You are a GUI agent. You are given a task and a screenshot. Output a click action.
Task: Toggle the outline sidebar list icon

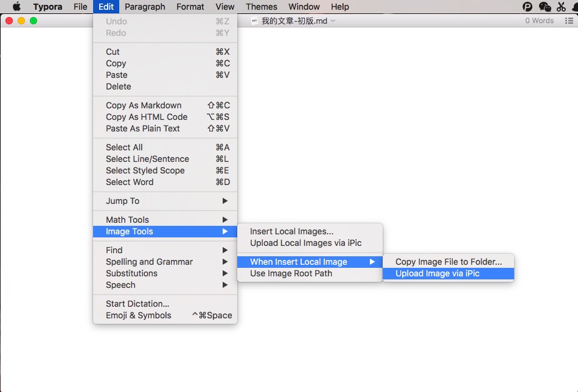569,21
